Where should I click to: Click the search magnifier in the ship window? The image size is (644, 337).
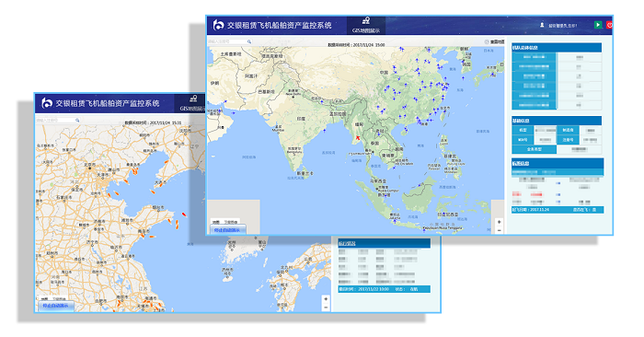pos(76,120)
